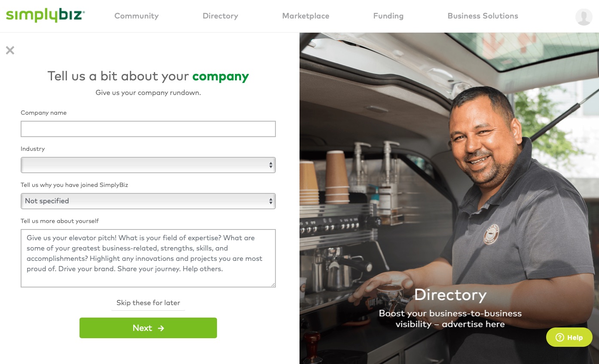The width and height of the screenshot is (599, 364).
Task: Close the company form with X
Action: pyautogui.click(x=10, y=50)
